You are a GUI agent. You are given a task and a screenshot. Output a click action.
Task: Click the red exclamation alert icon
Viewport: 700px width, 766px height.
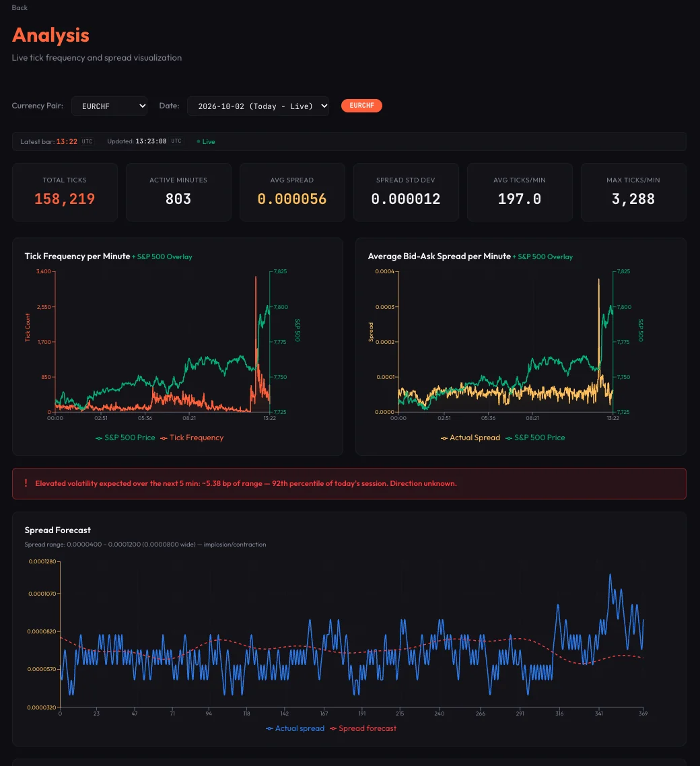point(26,483)
